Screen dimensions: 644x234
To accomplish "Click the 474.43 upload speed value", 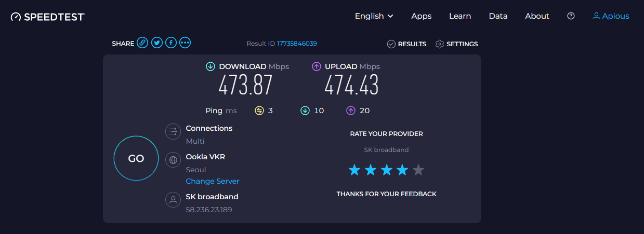I will 351,85.
